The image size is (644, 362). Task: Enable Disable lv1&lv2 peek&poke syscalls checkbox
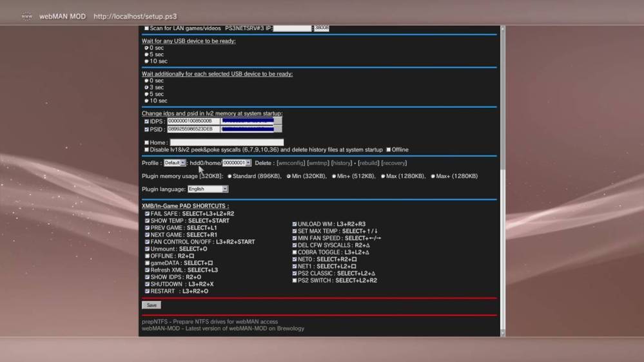(x=146, y=150)
